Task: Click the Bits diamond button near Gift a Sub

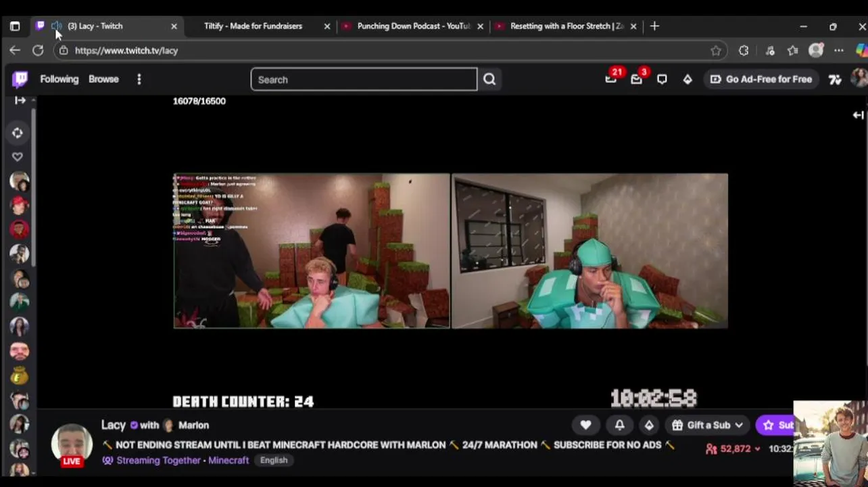Action: click(x=649, y=425)
